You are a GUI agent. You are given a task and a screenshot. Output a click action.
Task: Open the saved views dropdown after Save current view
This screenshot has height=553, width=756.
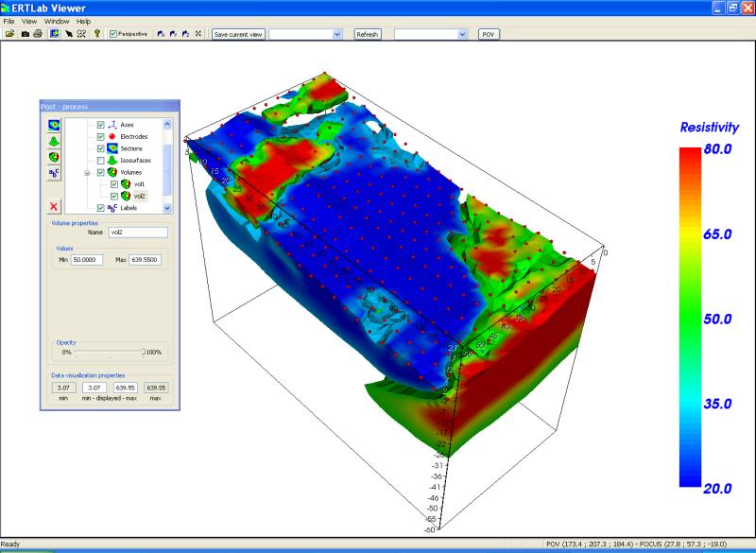[337, 34]
